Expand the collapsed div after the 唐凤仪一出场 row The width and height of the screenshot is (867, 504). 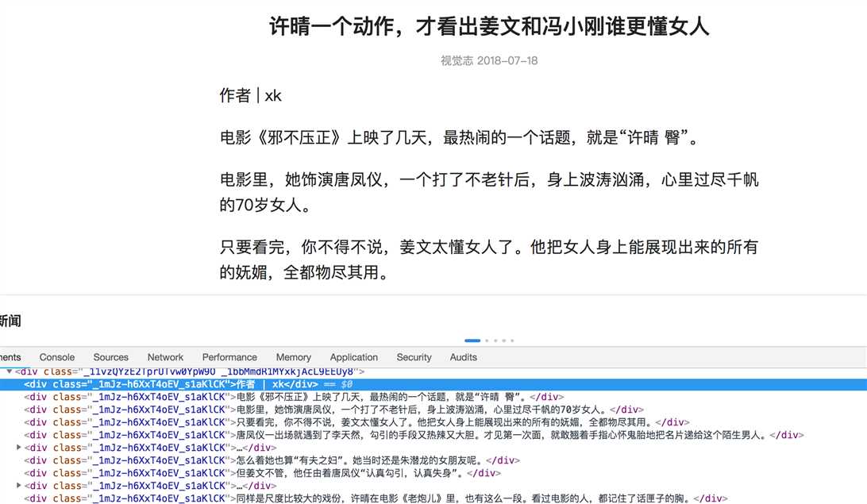(x=19, y=447)
